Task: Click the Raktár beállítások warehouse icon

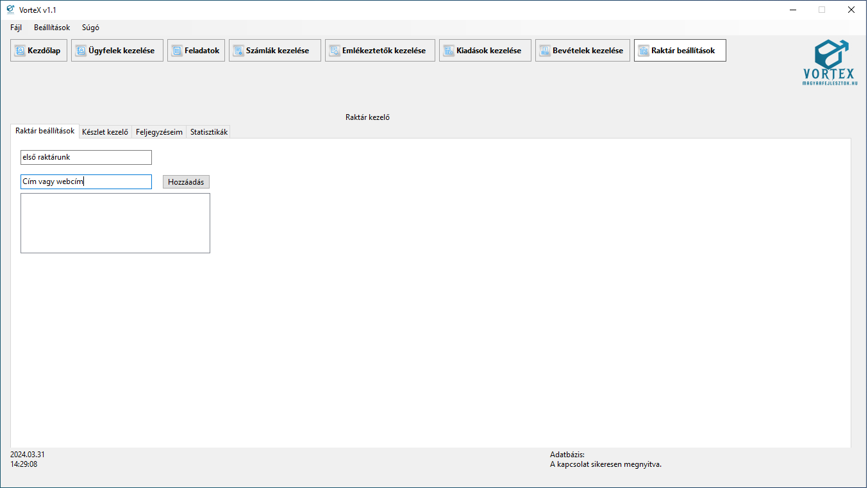Action: [x=644, y=51]
